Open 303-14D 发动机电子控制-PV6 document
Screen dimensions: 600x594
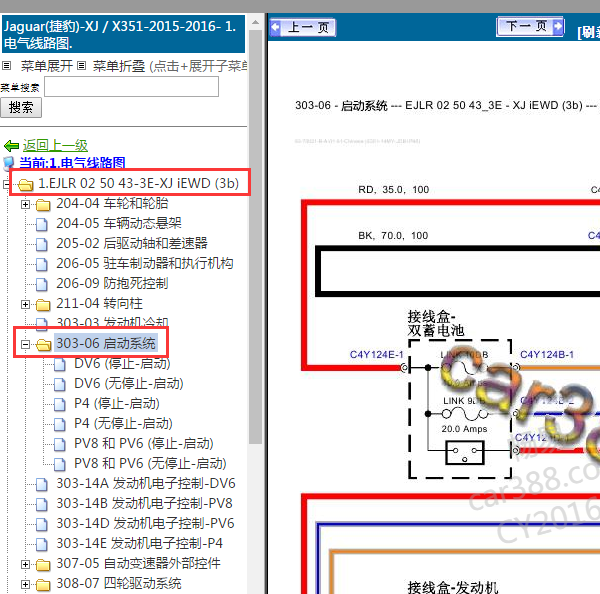tap(145, 523)
